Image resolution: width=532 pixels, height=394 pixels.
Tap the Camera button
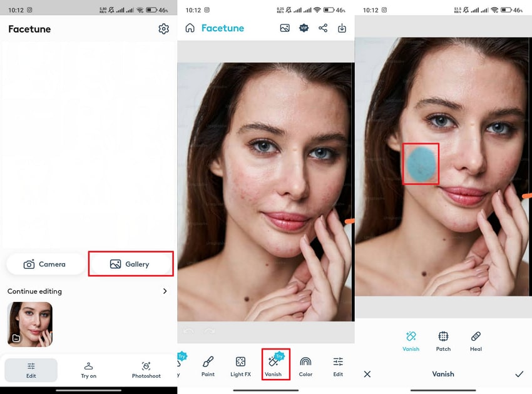click(45, 264)
